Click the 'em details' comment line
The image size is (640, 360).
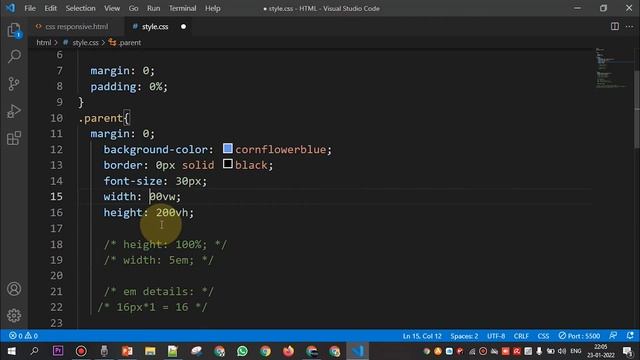(x=159, y=291)
